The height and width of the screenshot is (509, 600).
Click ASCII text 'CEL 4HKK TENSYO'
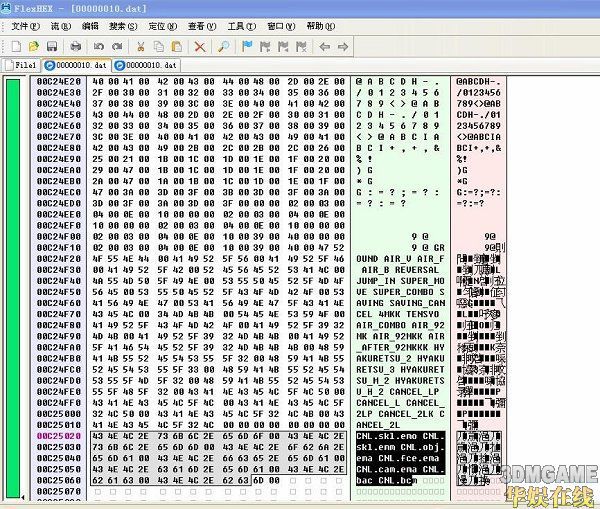[x=398, y=315]
